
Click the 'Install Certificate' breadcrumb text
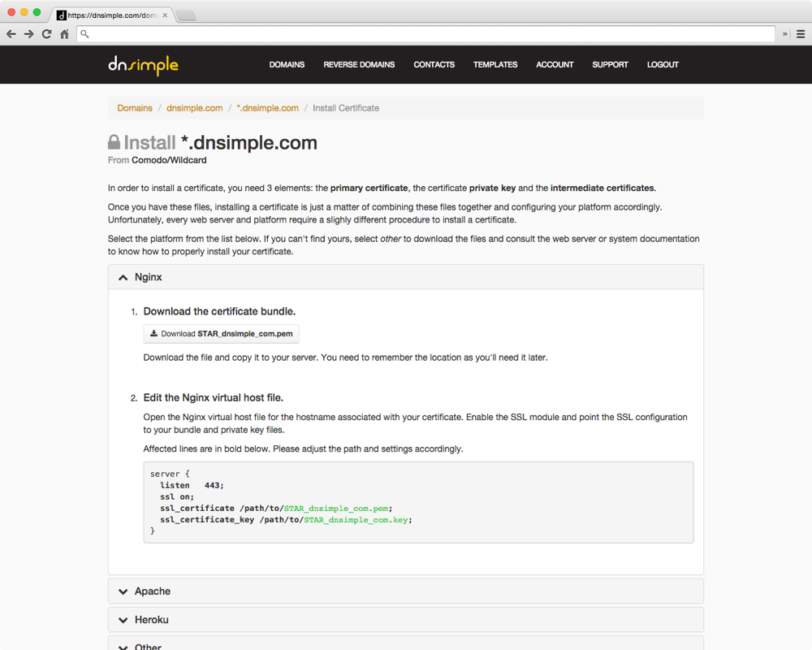(x=346, y=108)
